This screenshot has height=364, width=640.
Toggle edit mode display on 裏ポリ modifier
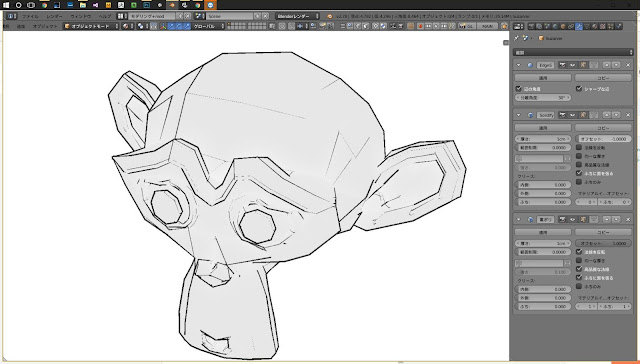[x=583, y=220]
